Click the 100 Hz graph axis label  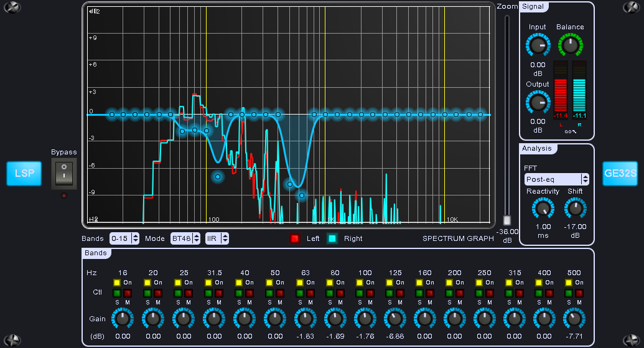213,219
